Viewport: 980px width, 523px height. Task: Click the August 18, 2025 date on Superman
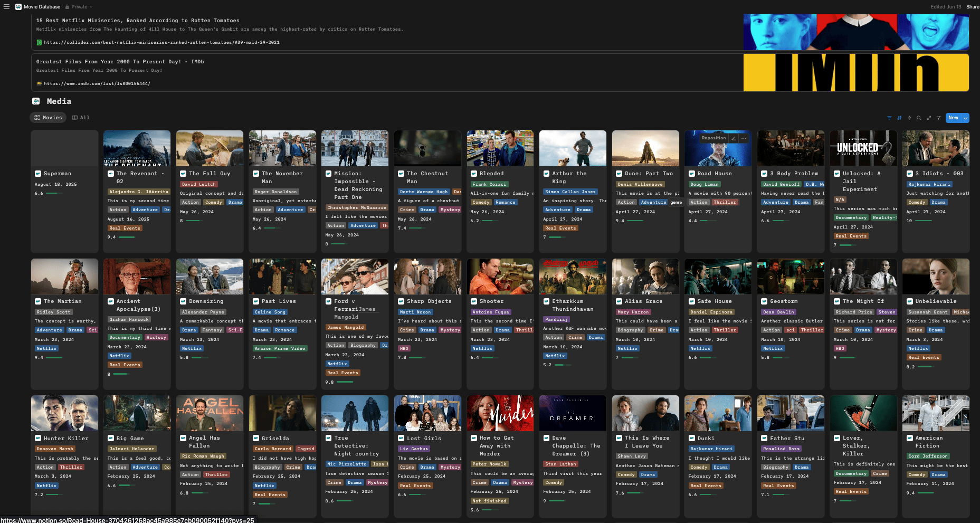pyautogui.click(x=56, y=185)
